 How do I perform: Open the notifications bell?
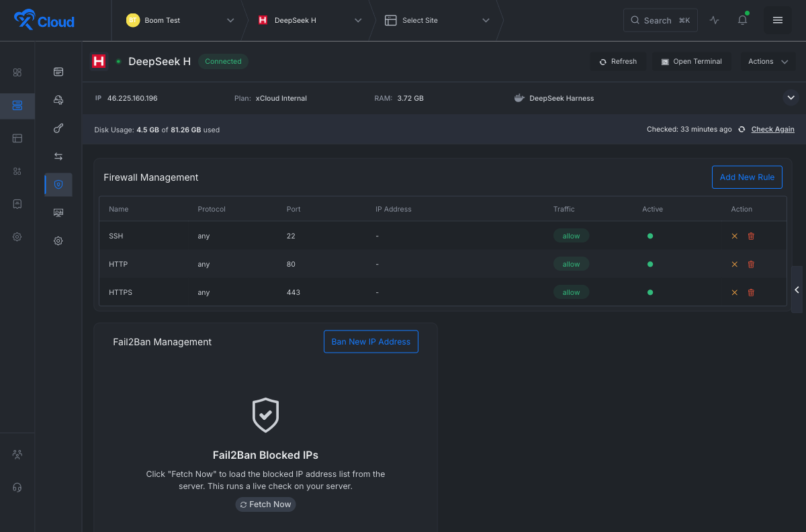pyautogui.click(x=742, y=20)
